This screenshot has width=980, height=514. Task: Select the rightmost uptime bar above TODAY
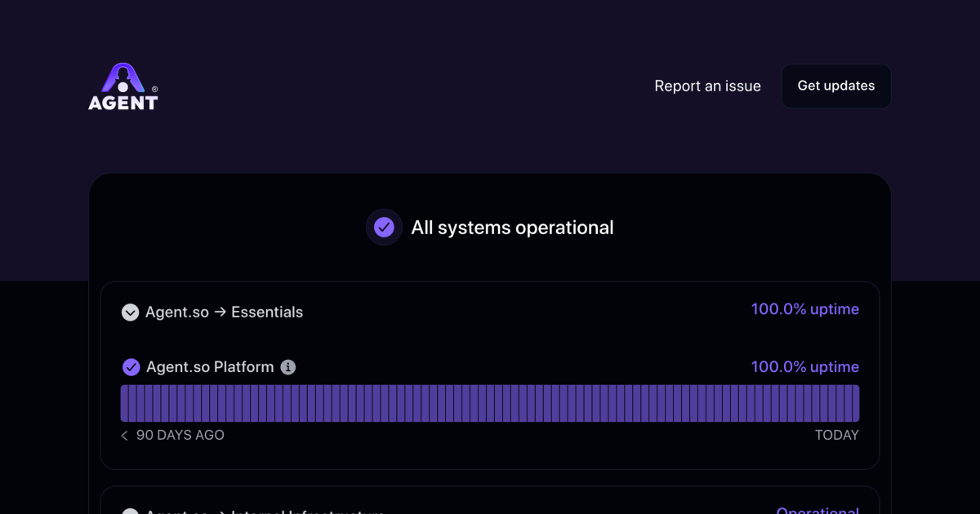click(x=855, y=403)
